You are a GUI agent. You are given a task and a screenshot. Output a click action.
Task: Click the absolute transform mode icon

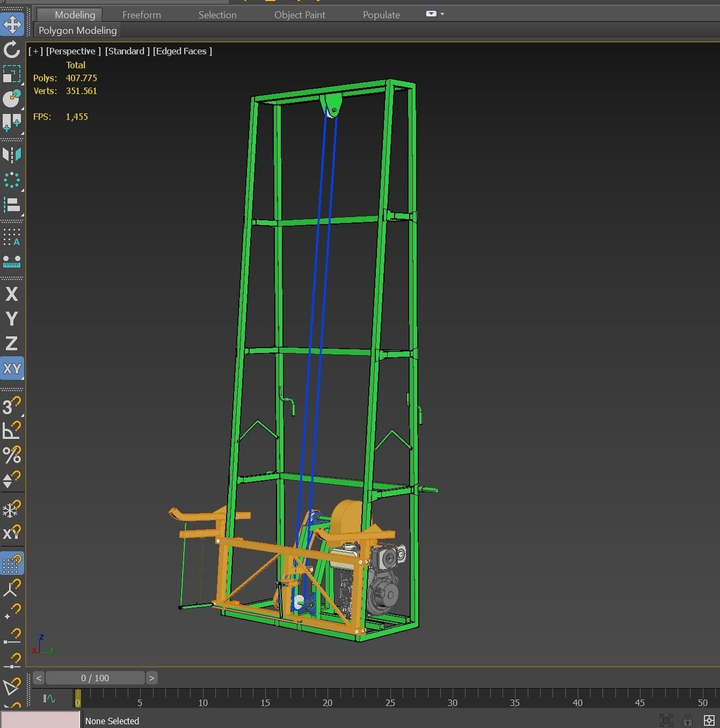pyautogui.click(x=709, y=720)
